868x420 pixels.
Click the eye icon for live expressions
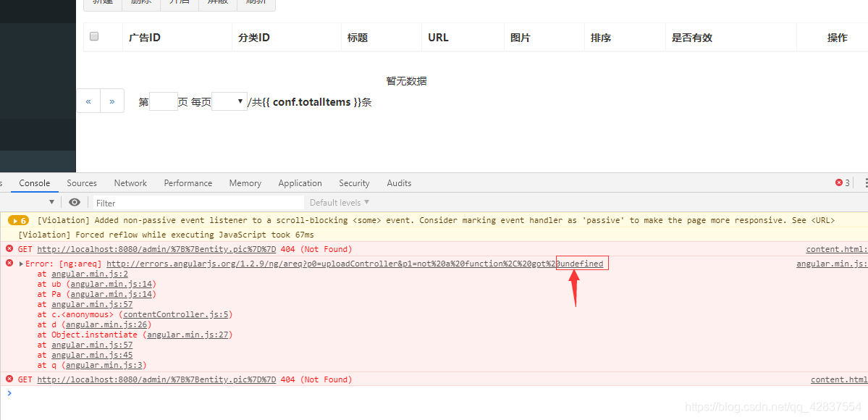pos(75,202)
